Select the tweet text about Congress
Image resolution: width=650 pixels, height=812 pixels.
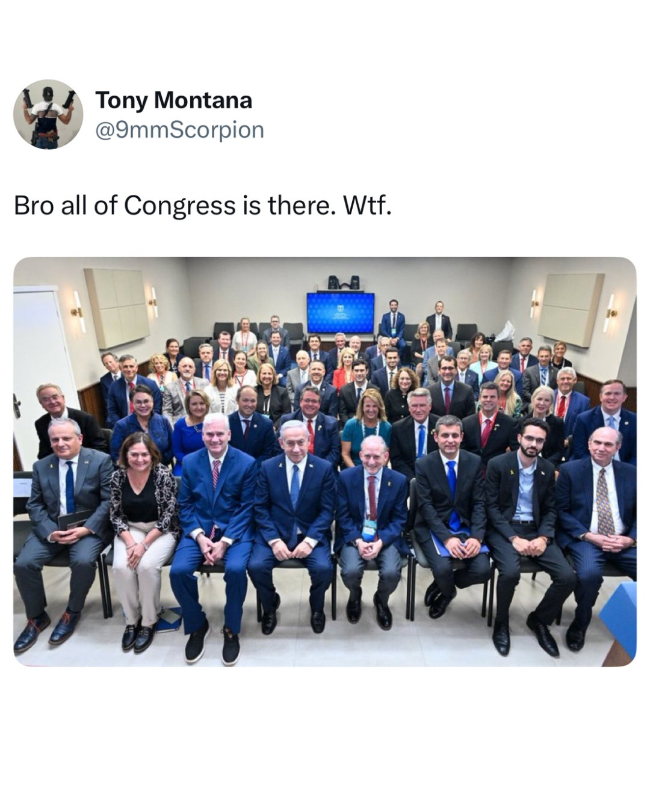202,206
